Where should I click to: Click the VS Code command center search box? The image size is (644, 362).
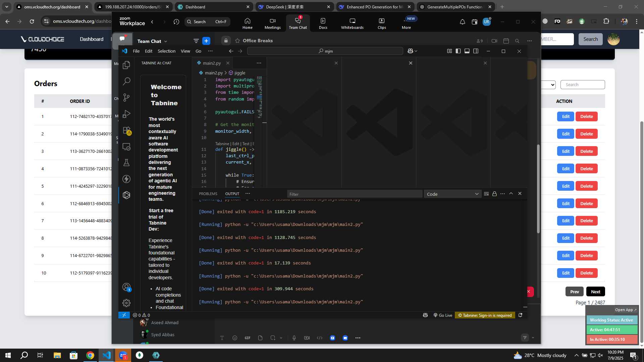pyautogui.click(x=325, y=51)
